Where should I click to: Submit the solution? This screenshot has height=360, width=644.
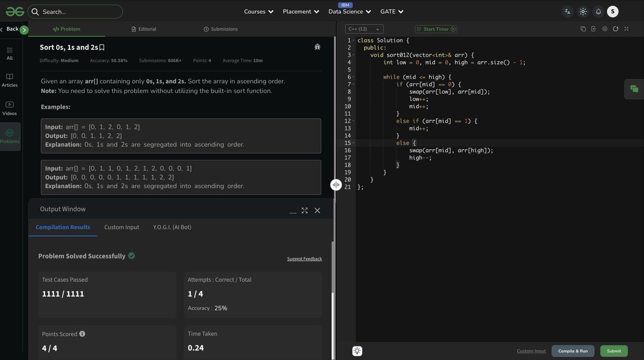pyautogui.click(x=614, y=351)
